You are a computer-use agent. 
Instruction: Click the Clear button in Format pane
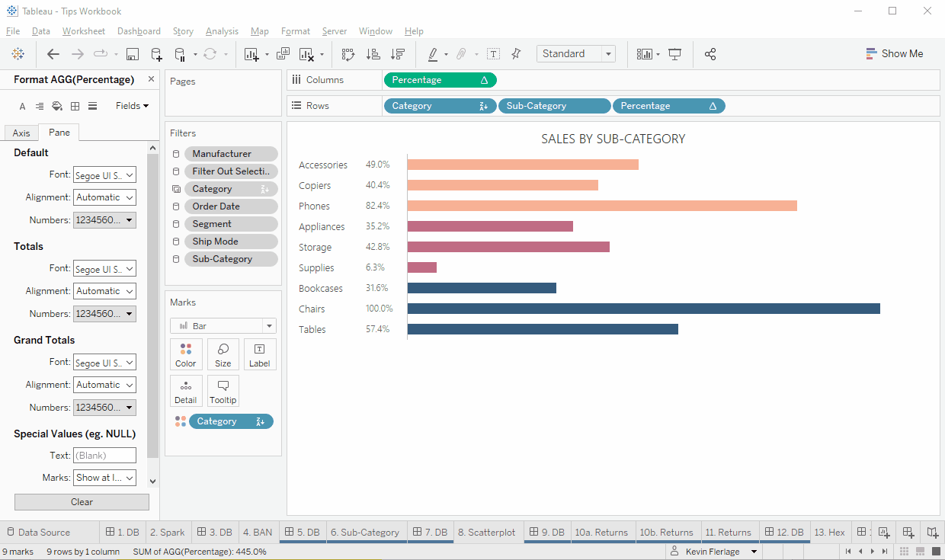82,502
